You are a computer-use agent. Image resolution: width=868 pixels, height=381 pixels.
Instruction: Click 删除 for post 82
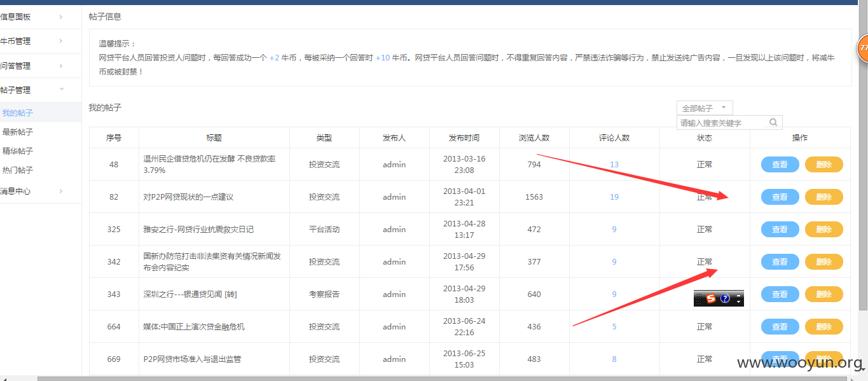coord(823,197)
